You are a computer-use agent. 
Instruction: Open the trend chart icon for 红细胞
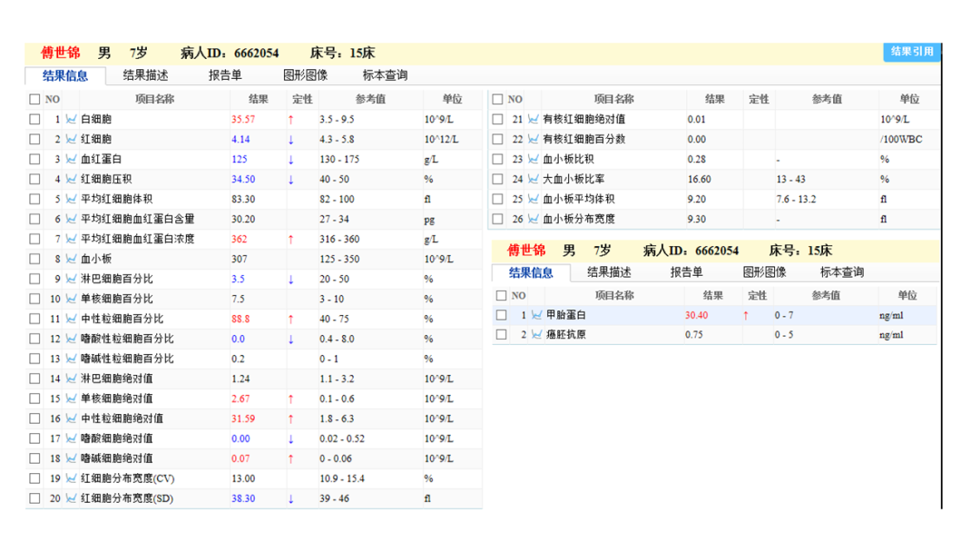[x=72, y=139]
